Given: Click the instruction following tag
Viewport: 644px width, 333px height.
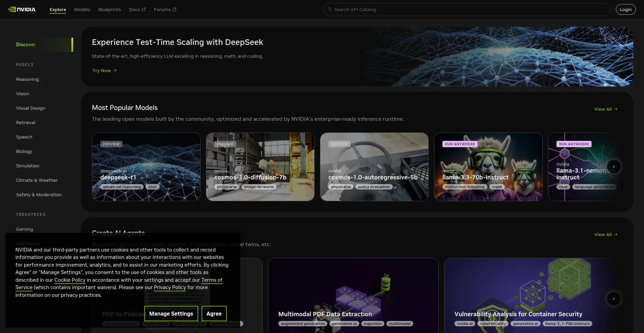Looking at the screenshot, I should pyautogui.click(x=465, y=187).
